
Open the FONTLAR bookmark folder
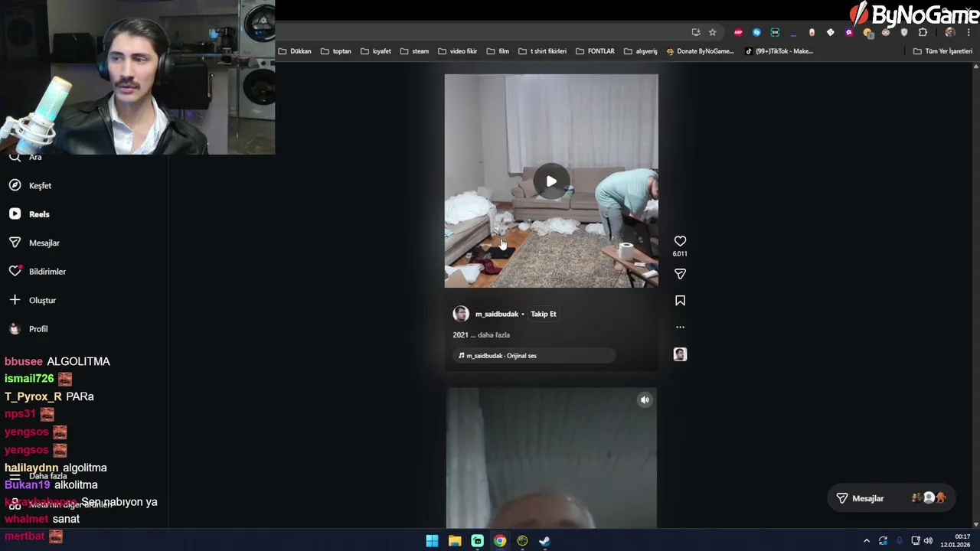[x=596, y=51]
